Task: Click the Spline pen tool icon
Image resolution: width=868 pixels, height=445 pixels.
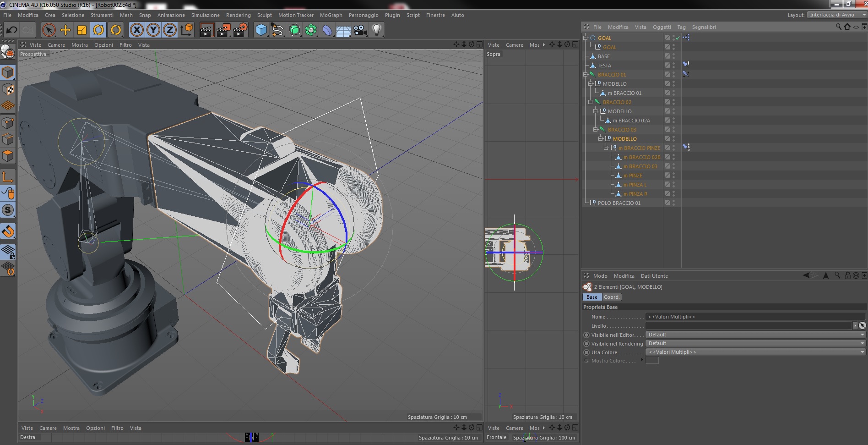Action: coord(277,30)
